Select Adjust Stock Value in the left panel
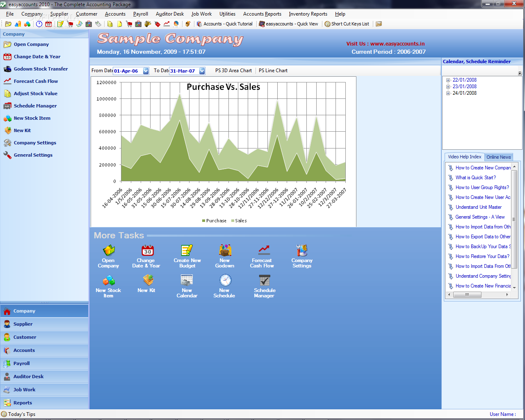This screenshot has width=525, height=420. 36,94
